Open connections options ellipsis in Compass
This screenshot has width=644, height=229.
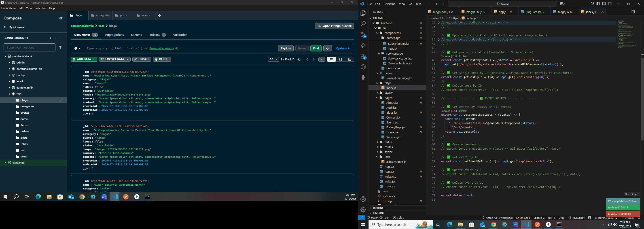pyautogui.click(x=61, y=38)
